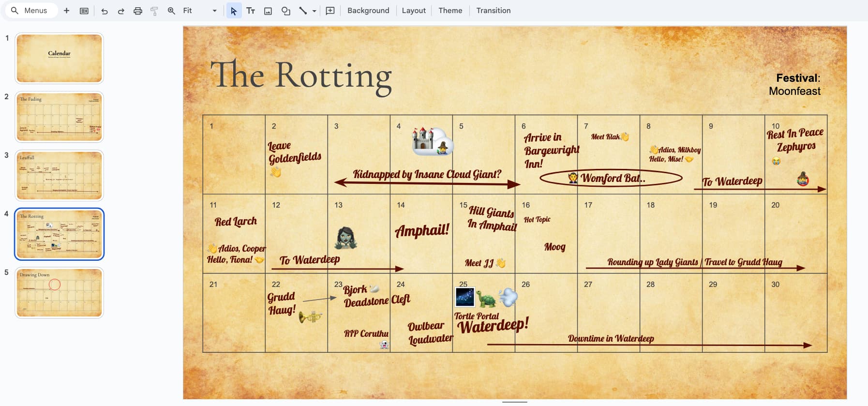Click Amphail! text on day 14
Screen dimensions: 868x406
click(x=422, y=230)
